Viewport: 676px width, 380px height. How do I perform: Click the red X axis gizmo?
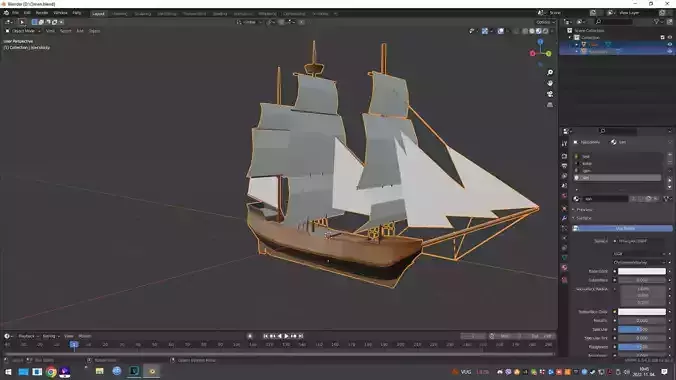coord(532,53)
